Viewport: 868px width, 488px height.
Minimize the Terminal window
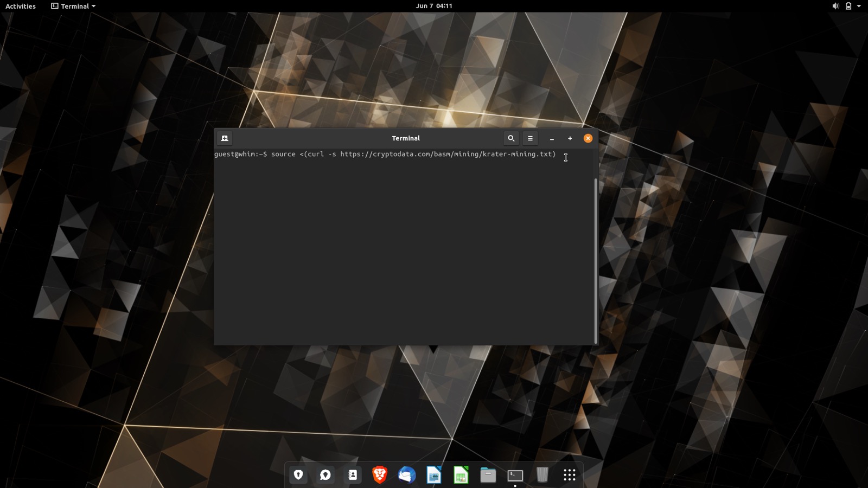(x=552, y=138)
